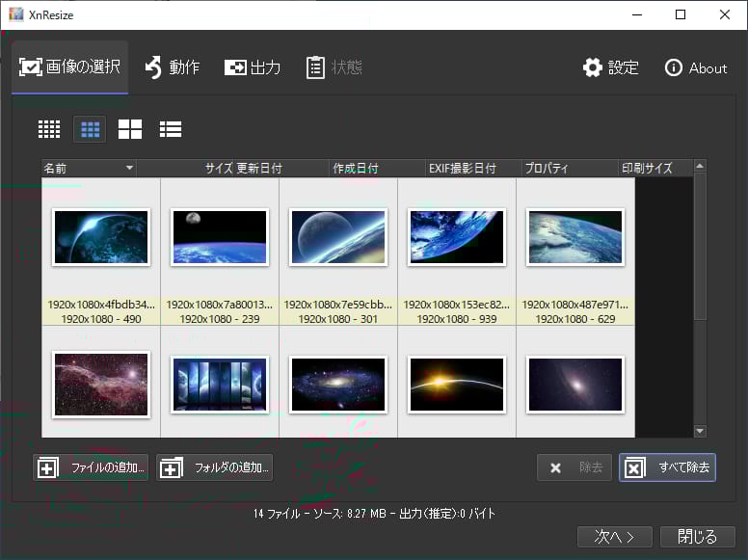
Task: Open the 画像の選択 tab
Action: click(x=69, y=67)
